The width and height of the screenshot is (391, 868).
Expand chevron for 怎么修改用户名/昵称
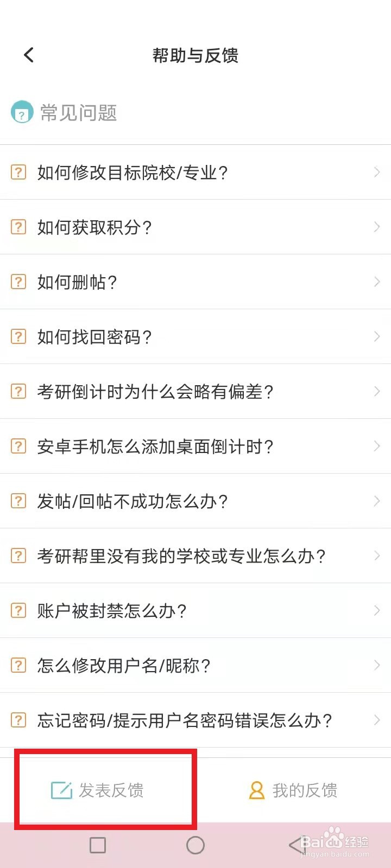click(x=377, y=665)
